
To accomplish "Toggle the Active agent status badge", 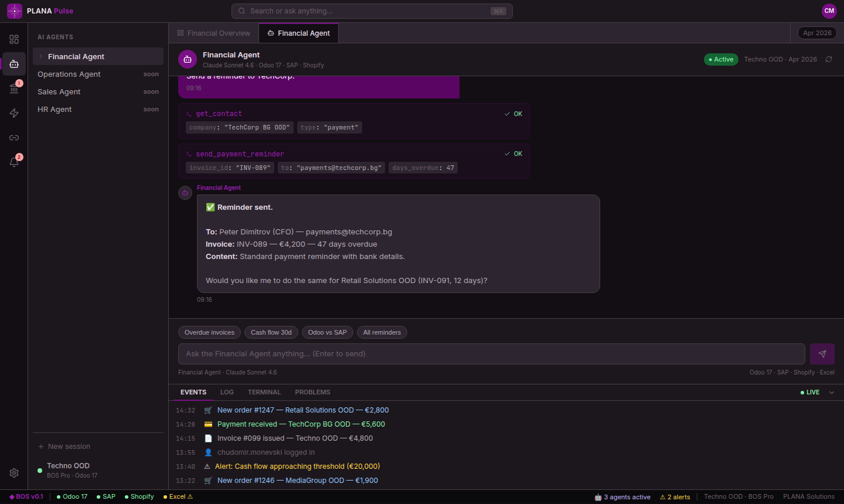I will [x=721, y=59].
